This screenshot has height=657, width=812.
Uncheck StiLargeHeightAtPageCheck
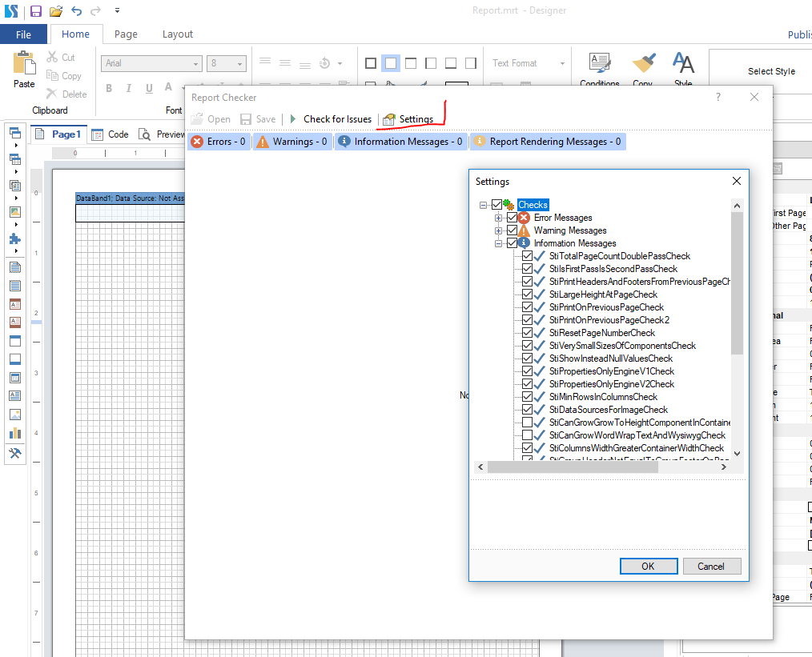click(527, 294)
